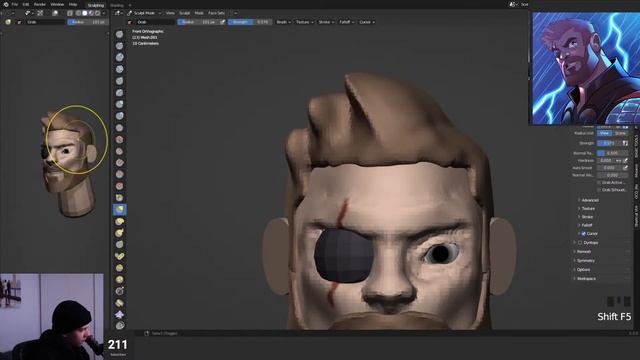This screenshot has height=360, width=640.
Task: Select the Scrape brush tool
Action: pyautogui.click(x=120, y=175)
